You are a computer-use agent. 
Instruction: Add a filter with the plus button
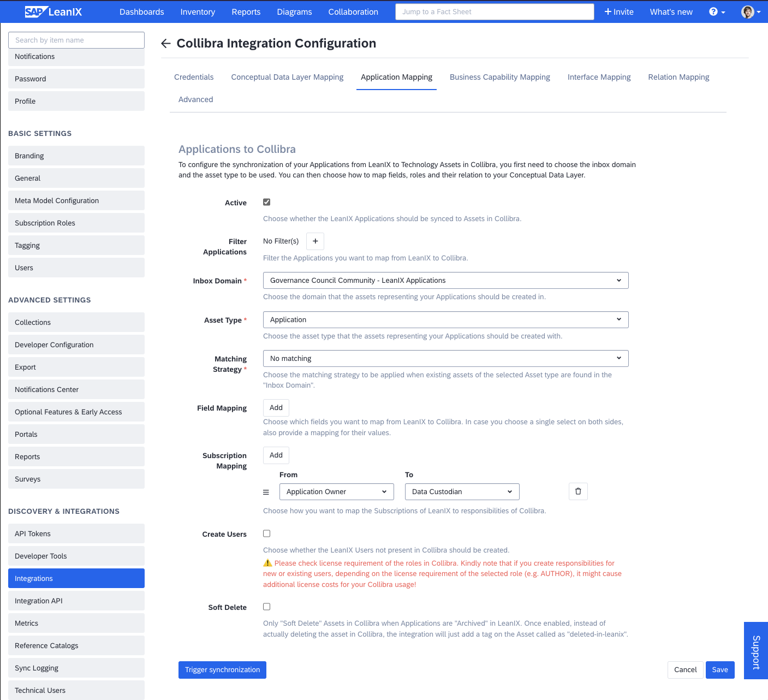click(x=315, y=241)
